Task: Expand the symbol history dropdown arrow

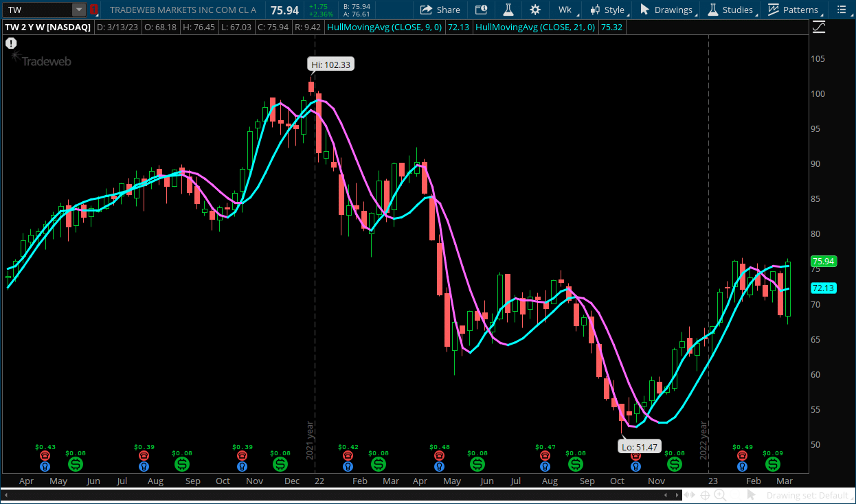Action: 79,10
